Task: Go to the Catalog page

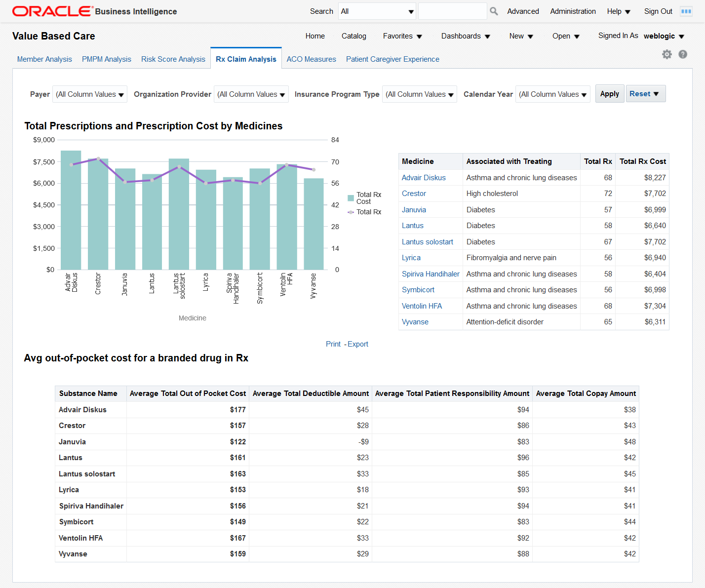Action: (x=354, y=36)
